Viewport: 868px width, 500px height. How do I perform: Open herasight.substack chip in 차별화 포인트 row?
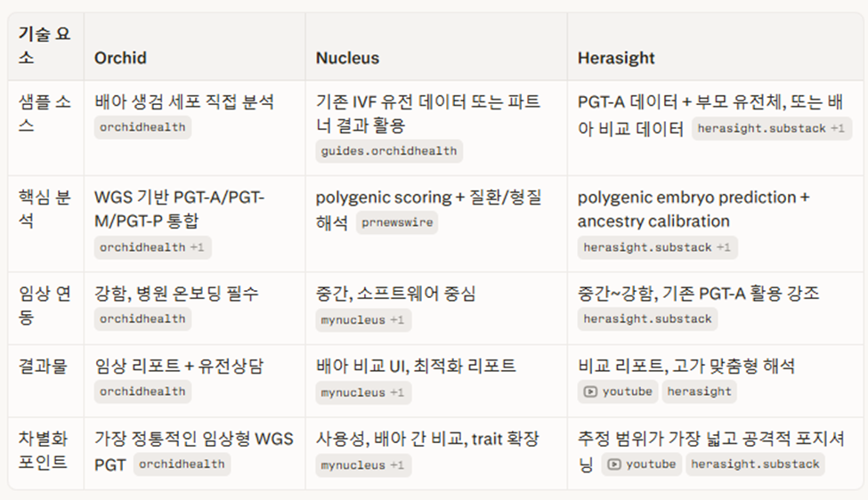click(755, 464)
